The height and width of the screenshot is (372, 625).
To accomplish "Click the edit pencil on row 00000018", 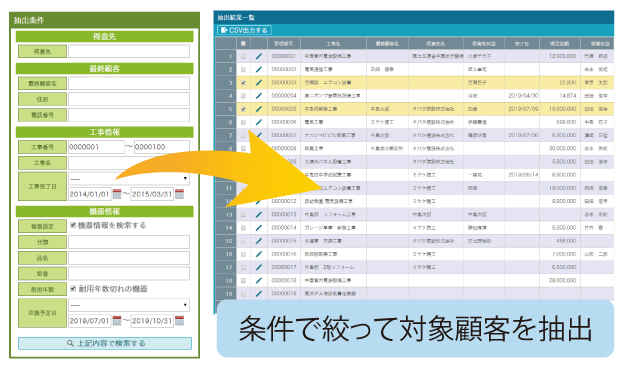I will 259,280.
